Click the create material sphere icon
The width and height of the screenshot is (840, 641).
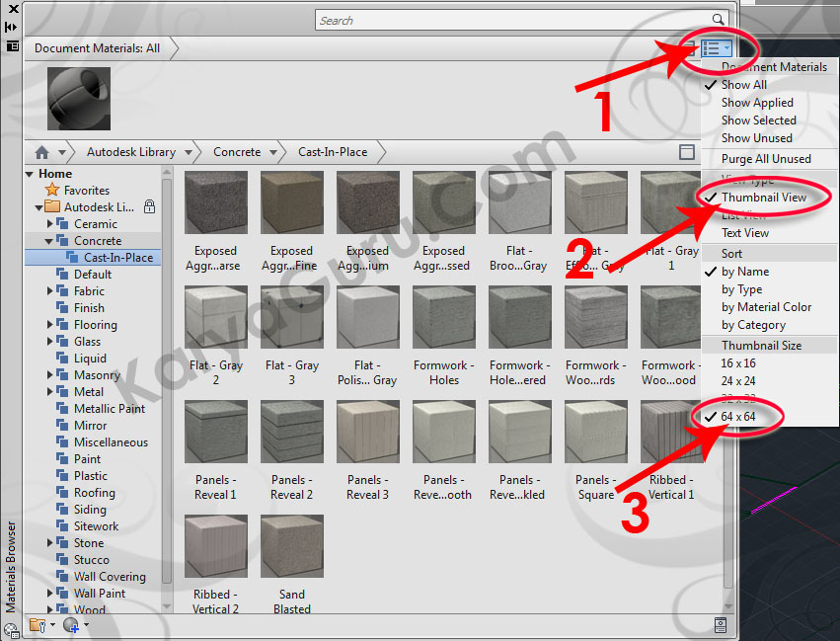click(x=70, y=624)
